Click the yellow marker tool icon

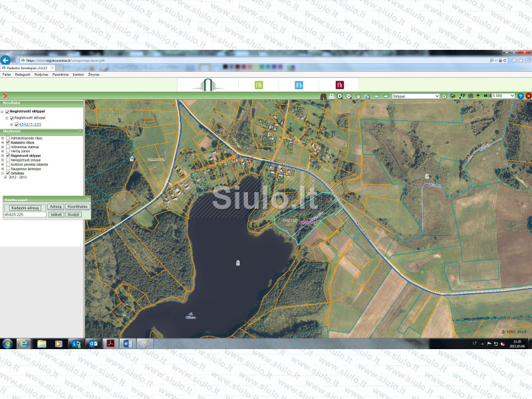pyautogui.click(x=478, y=96)
